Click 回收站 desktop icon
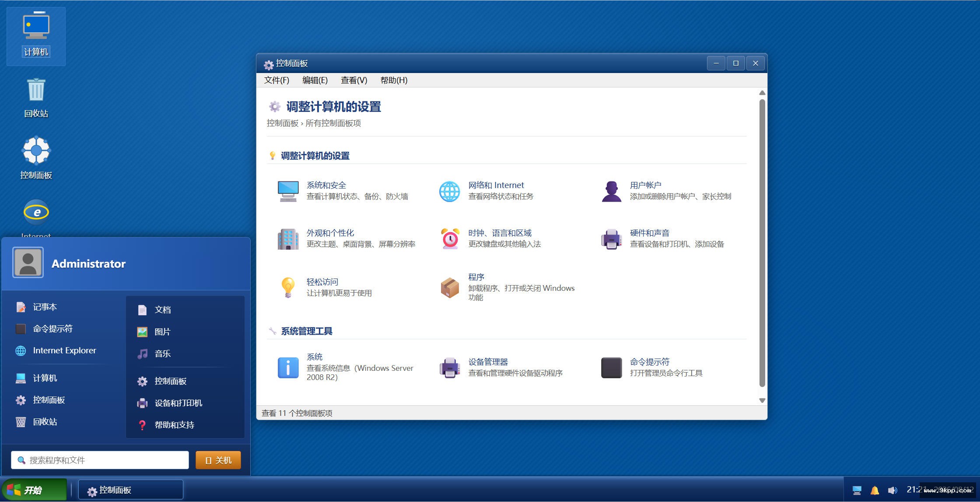Screen dimensions: 980x502 [36, 98]
